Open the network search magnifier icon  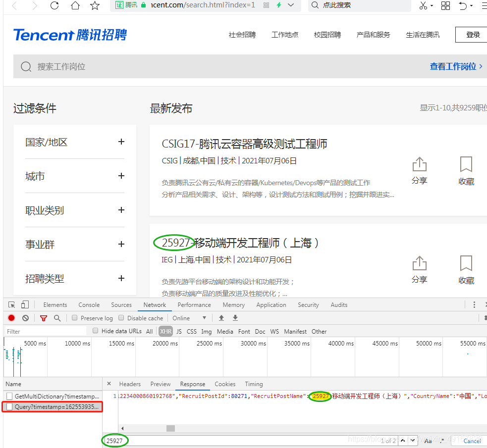coord(57,318)
